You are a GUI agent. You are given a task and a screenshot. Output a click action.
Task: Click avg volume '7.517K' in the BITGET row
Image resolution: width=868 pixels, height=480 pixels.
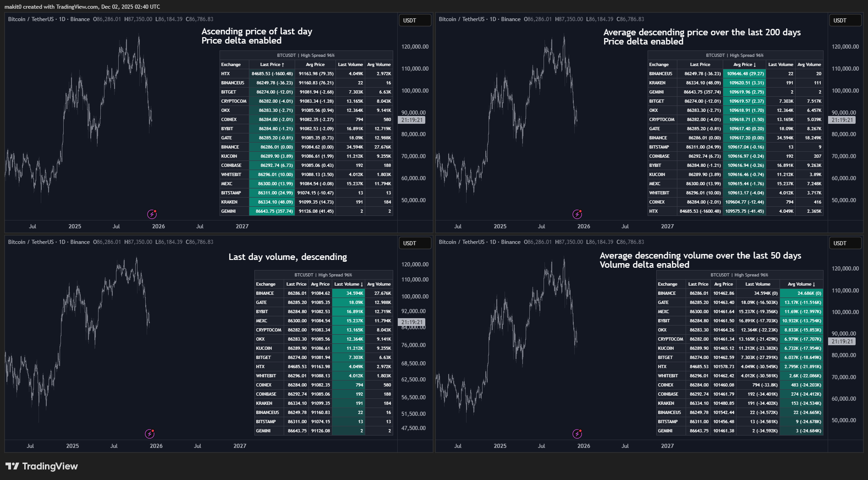pyautogui.click(x=809, y=101)
